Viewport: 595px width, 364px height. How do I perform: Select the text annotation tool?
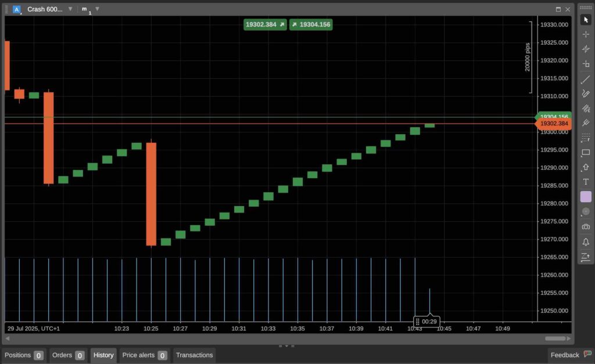(586, 182)
